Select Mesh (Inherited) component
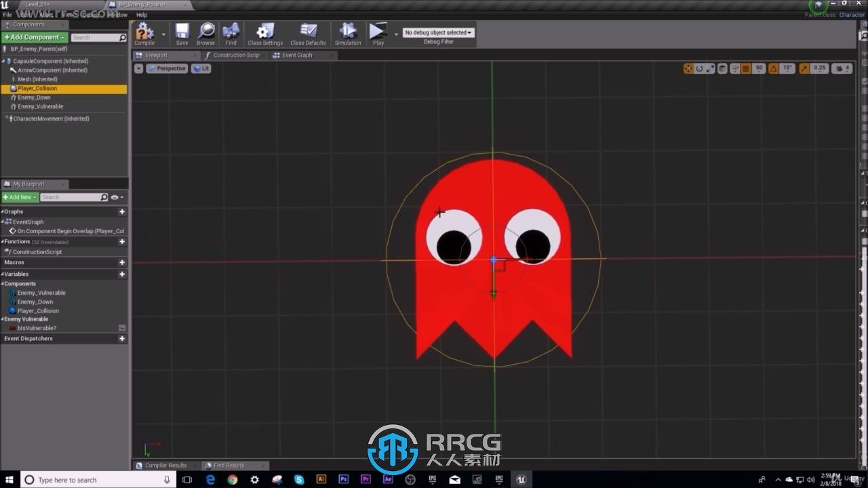The image size is (868, 488). (x=37, y=79)
